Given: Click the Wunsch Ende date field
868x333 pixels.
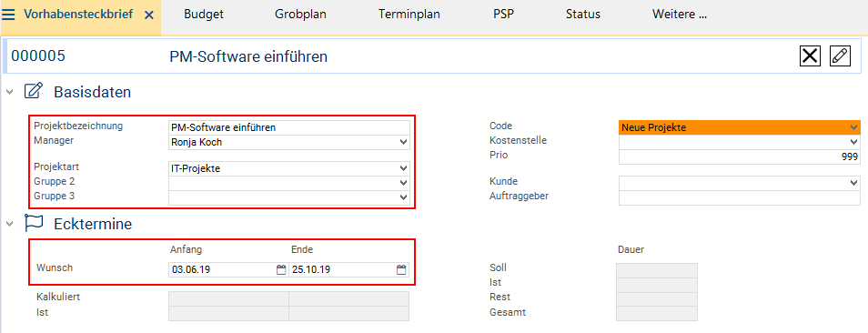Looking at the screenshot, I should click(x=348, y=270).
